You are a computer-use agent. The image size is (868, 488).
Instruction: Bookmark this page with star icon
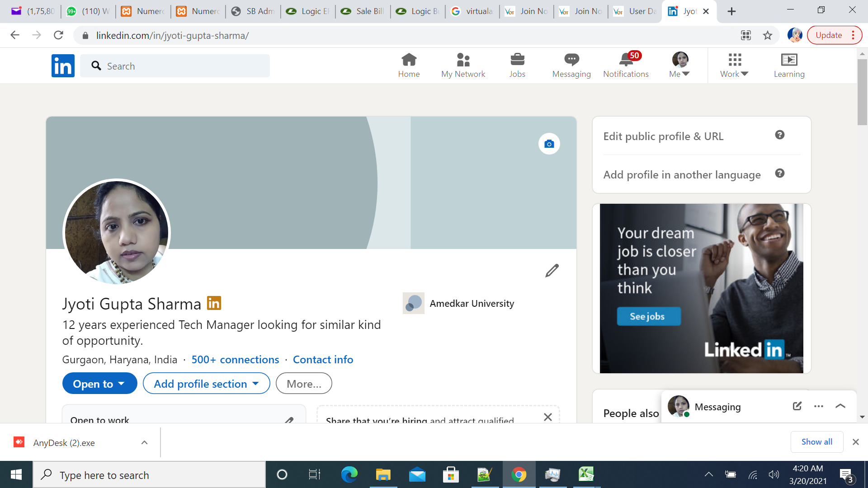tap(767, 35)
